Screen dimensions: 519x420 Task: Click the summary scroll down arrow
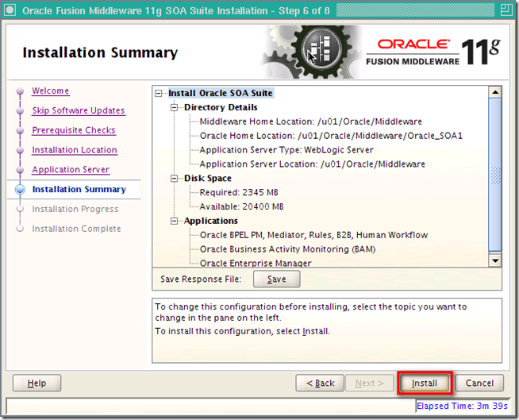[x=495, y=260]
